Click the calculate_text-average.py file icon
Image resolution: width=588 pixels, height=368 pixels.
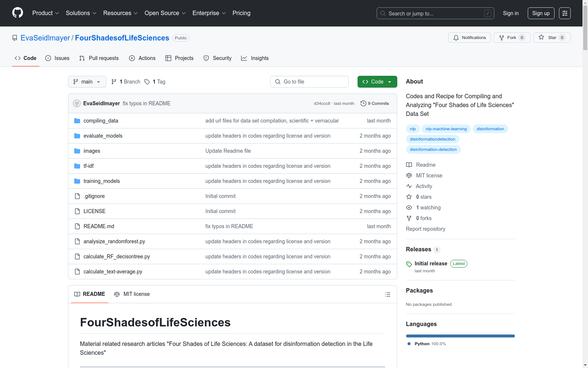click(77, 272)
